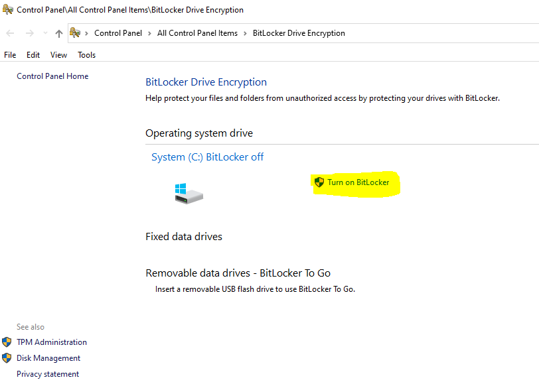Open the View menu

pos(58,55)
